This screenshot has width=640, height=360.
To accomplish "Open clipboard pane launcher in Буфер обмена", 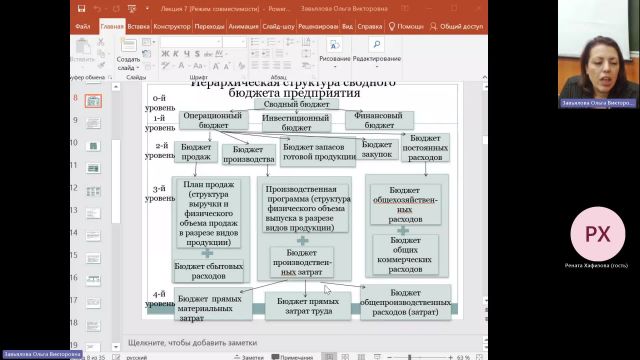I will [x=110, y=77].
